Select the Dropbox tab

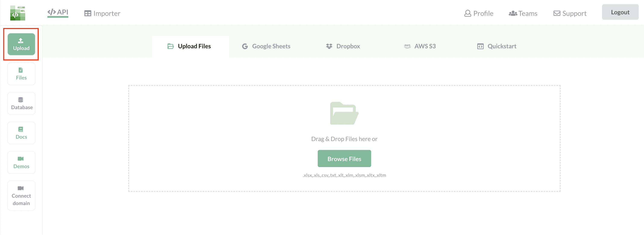point(343,46)
